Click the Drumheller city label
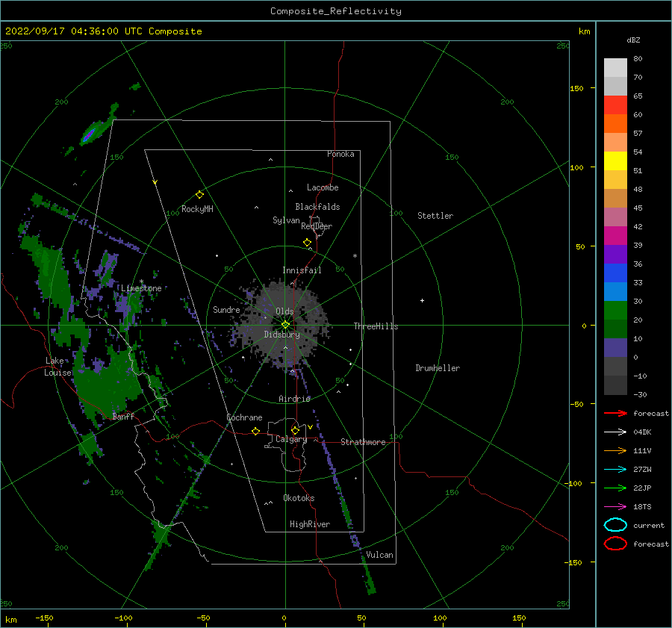The width and height of the screenshot is (672, 628). click(x=438, y=368)
